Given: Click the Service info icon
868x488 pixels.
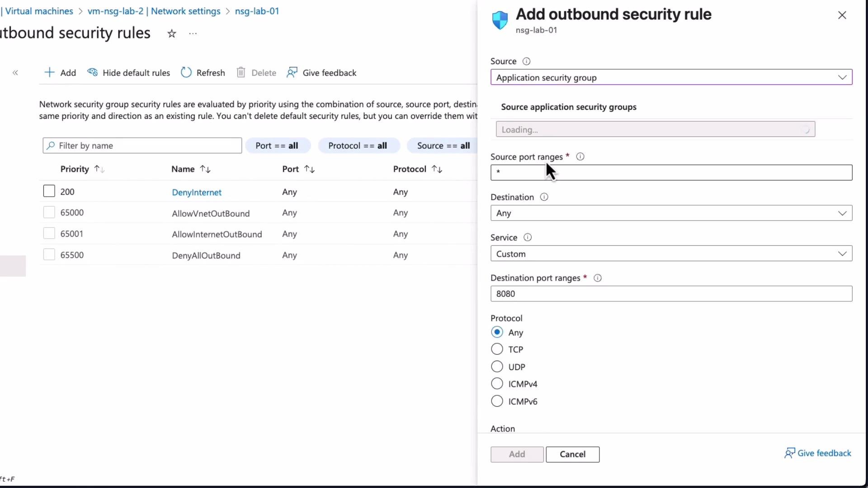Looking at the screenshot, I should click(527, 237).
